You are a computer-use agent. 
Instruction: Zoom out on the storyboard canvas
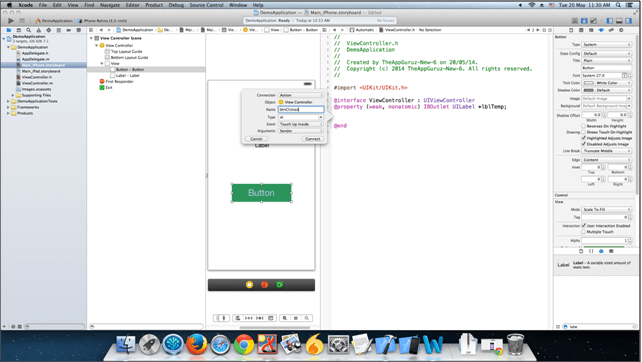[285, 318]
